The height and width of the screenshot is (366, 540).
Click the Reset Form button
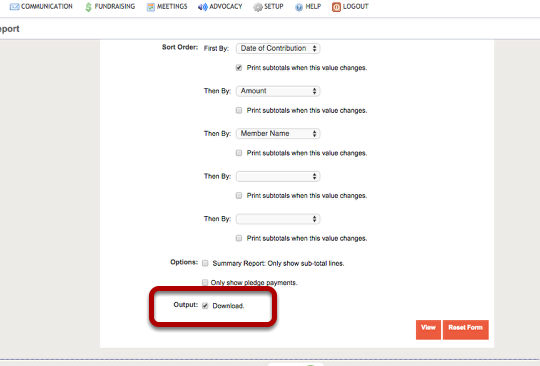pyautogui.click(x=466, y=330)
